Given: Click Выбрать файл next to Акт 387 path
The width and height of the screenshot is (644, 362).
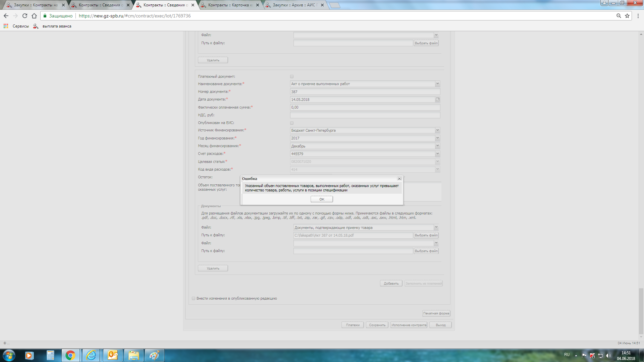Looking at the screenshot, I should pyautogui.click(x=426, y=235).
